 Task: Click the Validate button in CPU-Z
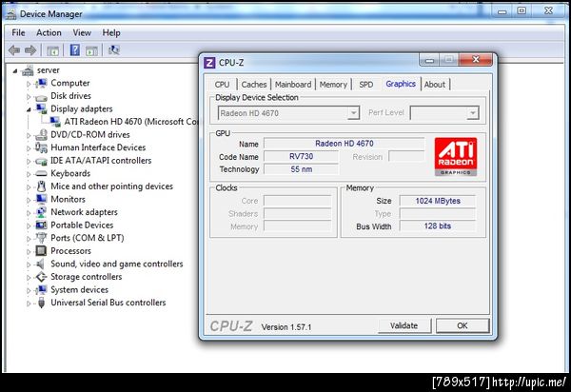point(404,325)
